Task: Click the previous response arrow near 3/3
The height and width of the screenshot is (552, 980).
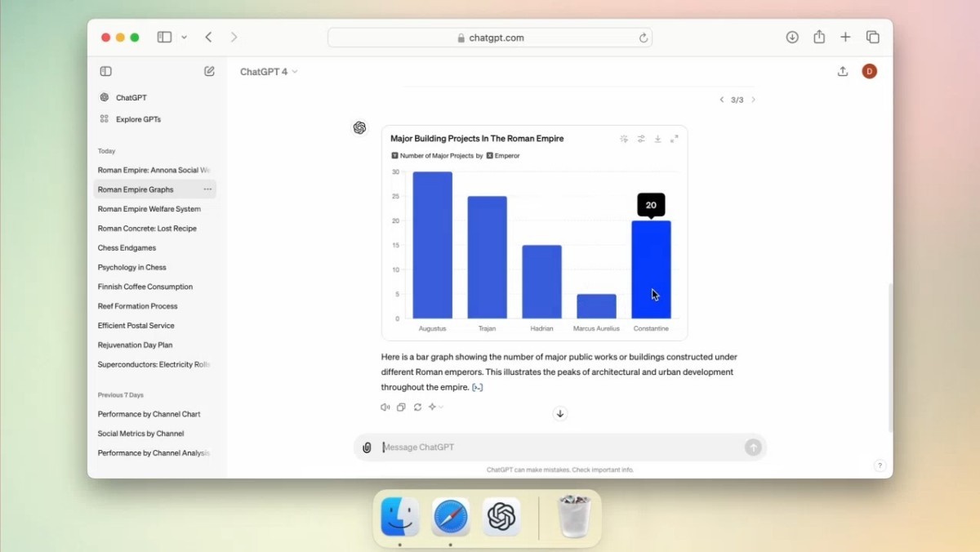Action: click(721, 99)
